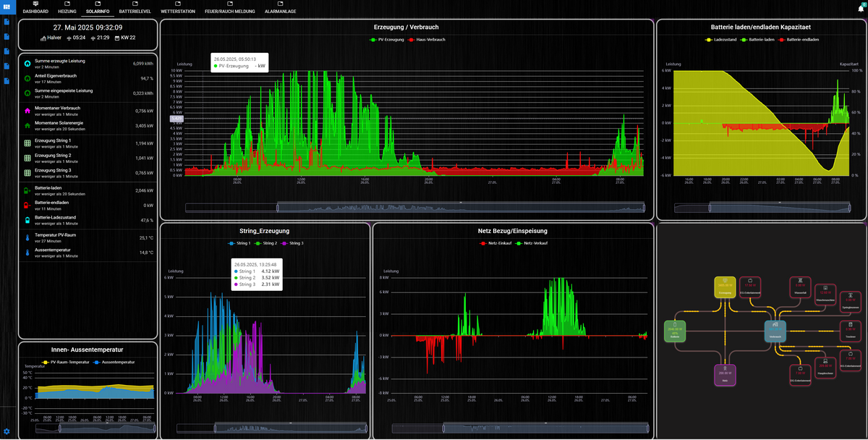The height and width of the screenshot is (440, 868).
Task: Open the Wetterstation tab
Action: [x=178, y=8]
